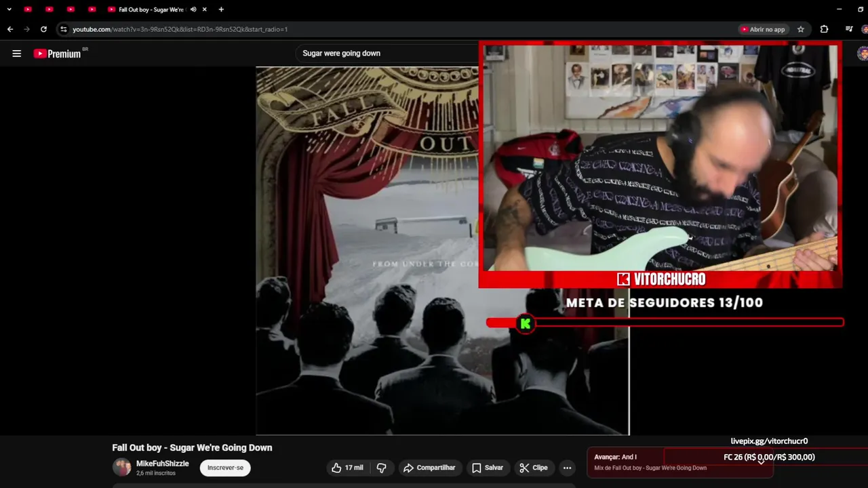Screen dimensions: 868x488
Task: Click the mix title 'Mix de Fall Out boy'
Action: pos(650,468)
